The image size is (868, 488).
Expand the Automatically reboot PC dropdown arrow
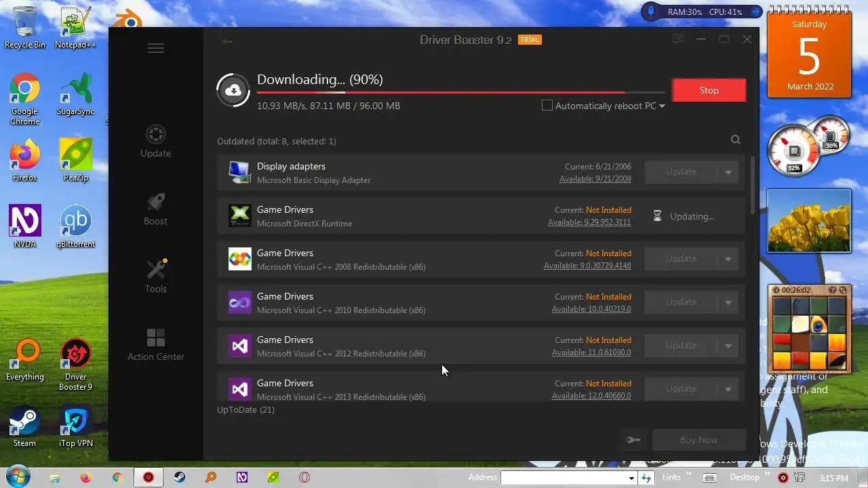[662, 106]
